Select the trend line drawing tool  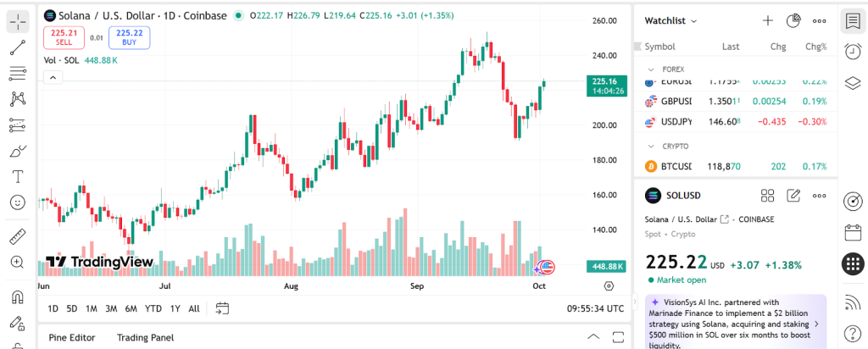tap(19, 47)
